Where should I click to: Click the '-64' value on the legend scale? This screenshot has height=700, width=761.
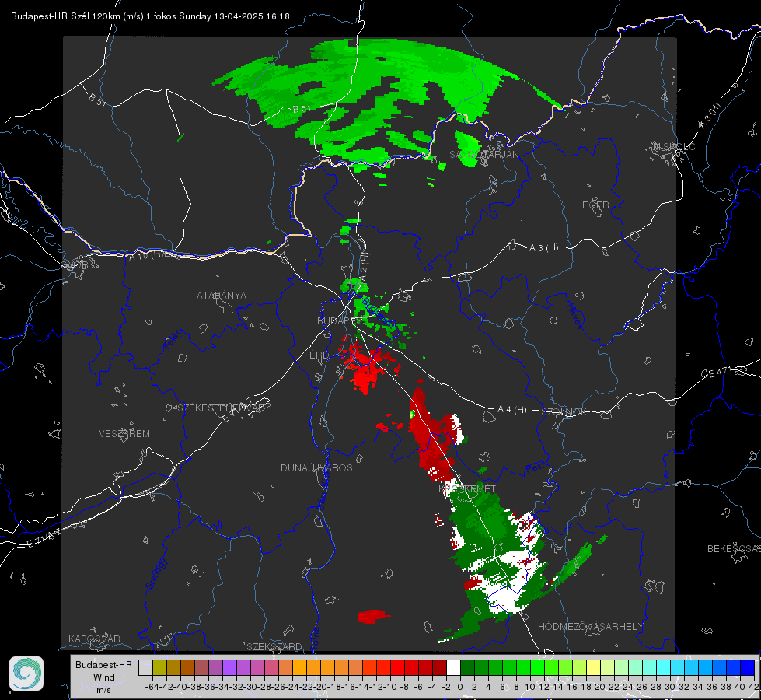click(152, 687)
